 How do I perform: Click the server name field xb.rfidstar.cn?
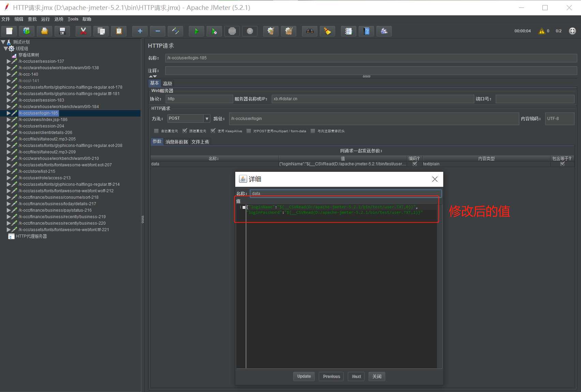point(373,99)
